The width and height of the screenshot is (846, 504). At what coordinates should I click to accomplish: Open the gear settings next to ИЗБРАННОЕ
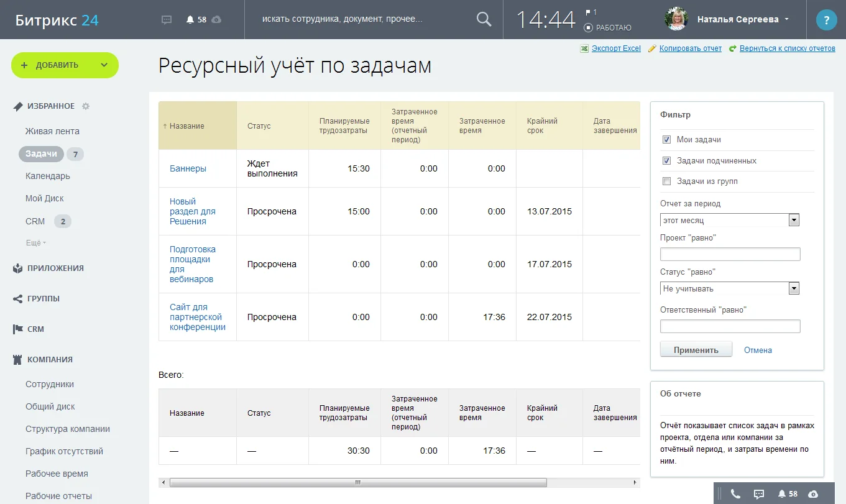(x=86, y=106)
